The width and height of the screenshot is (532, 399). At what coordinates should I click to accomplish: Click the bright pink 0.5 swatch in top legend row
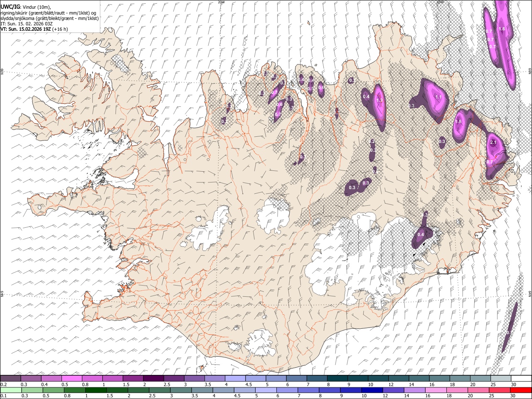coord(72,378)
